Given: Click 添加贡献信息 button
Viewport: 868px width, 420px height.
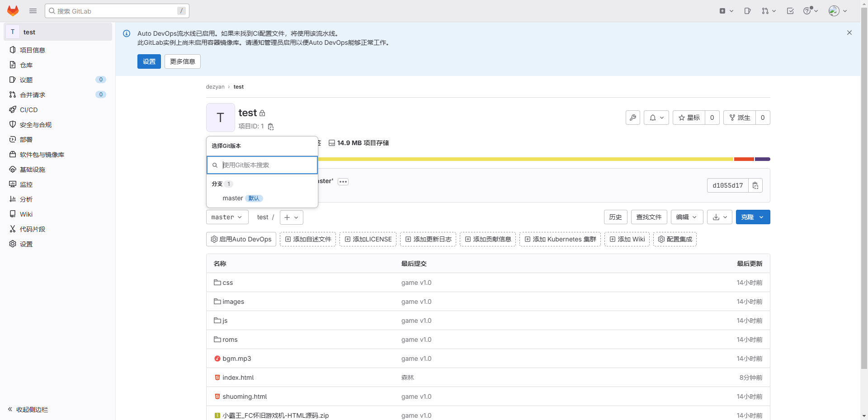Looking at the screenshot, I should click(x=488, y=239).
